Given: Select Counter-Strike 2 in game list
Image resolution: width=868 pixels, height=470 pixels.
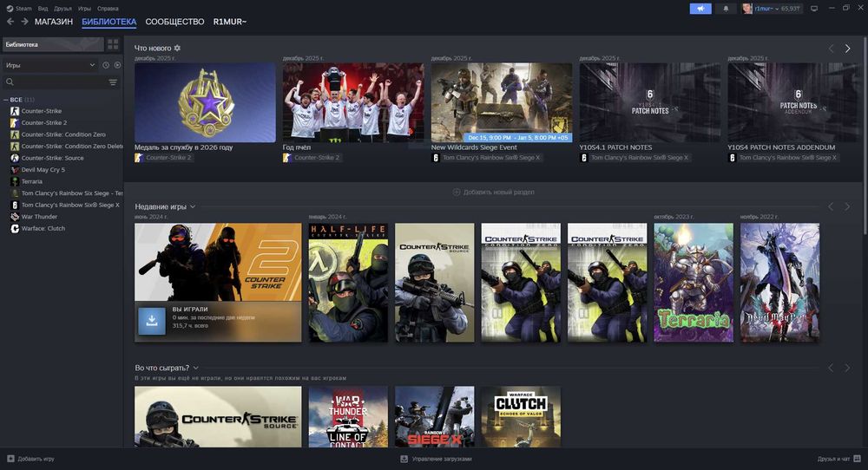Looking at the screenshot, I should pyautogui.click(x=43, y=123).
